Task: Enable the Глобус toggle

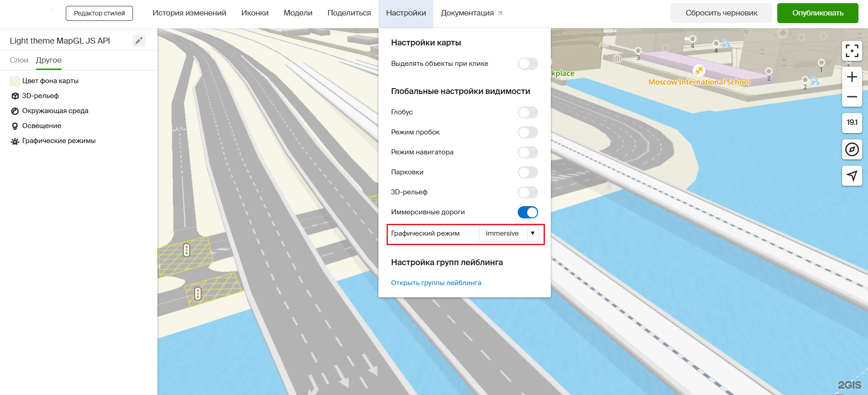Action: tap(528, 112)
